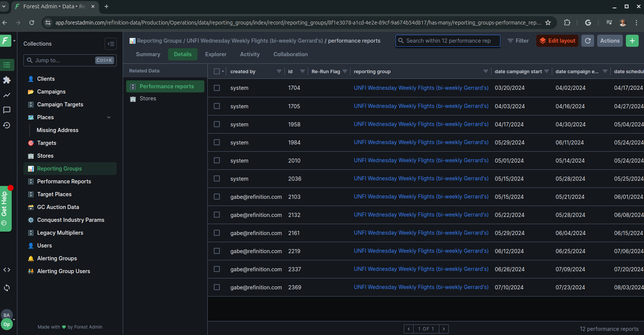Open the browser tab search dropdown
644x335 pixels.
[4, 6]
